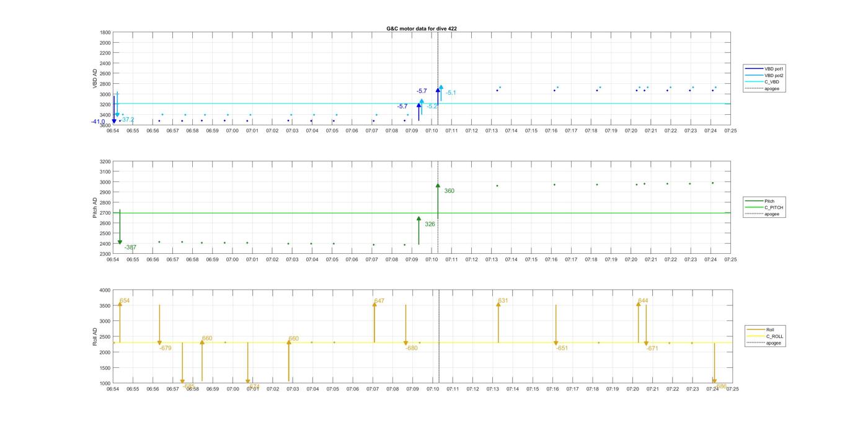Click the dark blue arrow labeled -41.0
Screen dimensions: 868x430
(x=114, y=110)
